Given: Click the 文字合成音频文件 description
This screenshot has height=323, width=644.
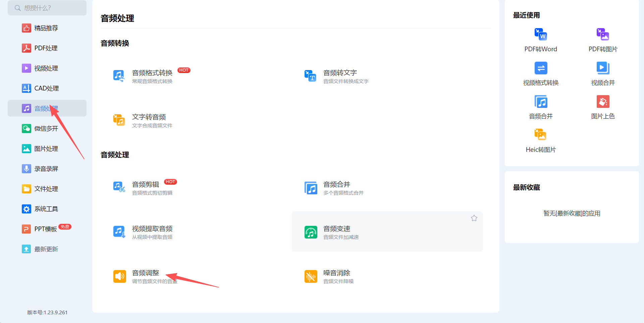Looking at the screenshot, I should click(x=152, y=126).
